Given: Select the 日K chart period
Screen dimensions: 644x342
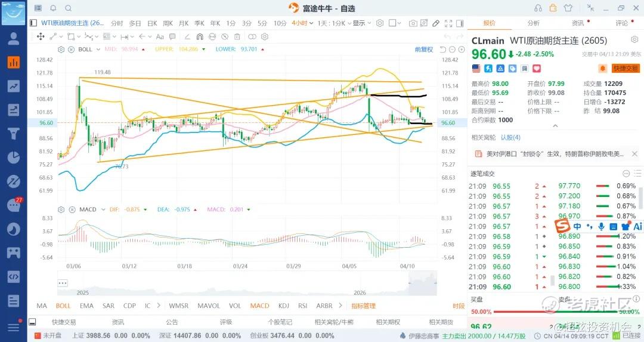Looking at the screenshot, I should (x=152, y=23).
